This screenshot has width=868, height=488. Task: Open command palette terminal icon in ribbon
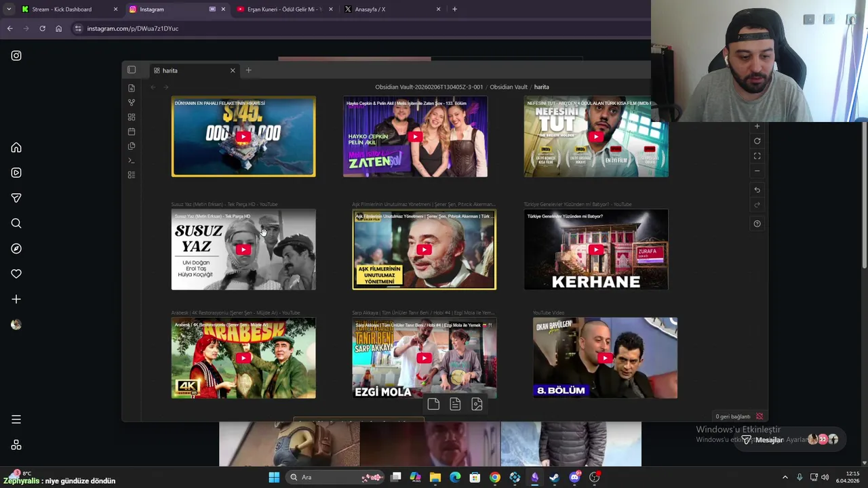pos(132,161)
